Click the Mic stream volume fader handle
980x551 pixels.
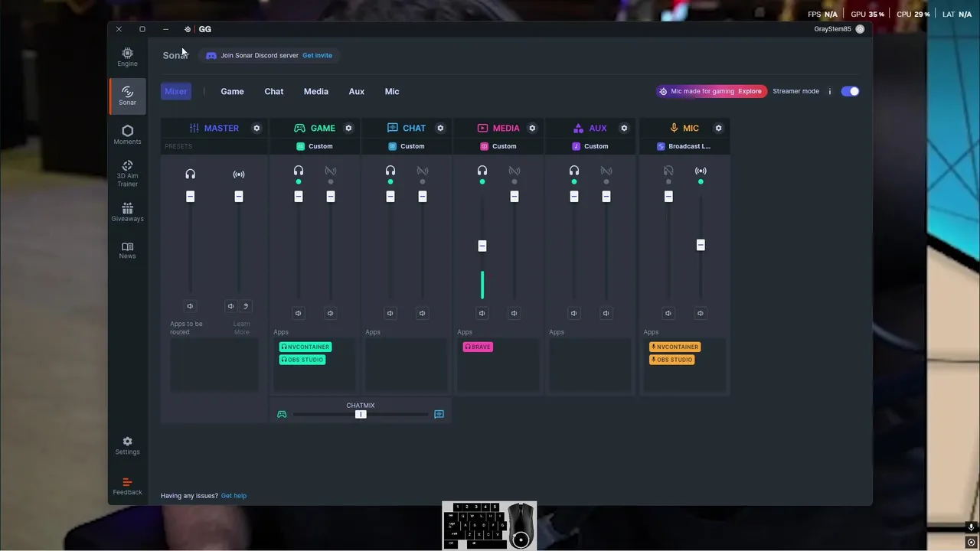[x=701, y=245]
